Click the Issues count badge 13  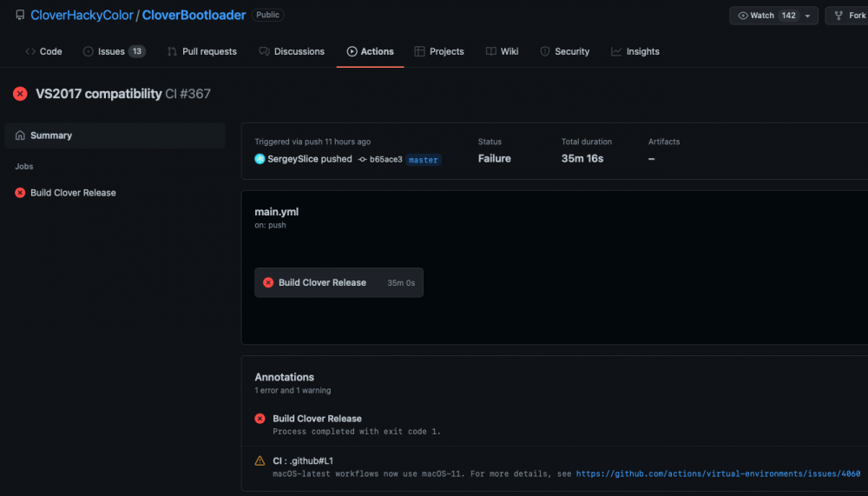(137, 51)
